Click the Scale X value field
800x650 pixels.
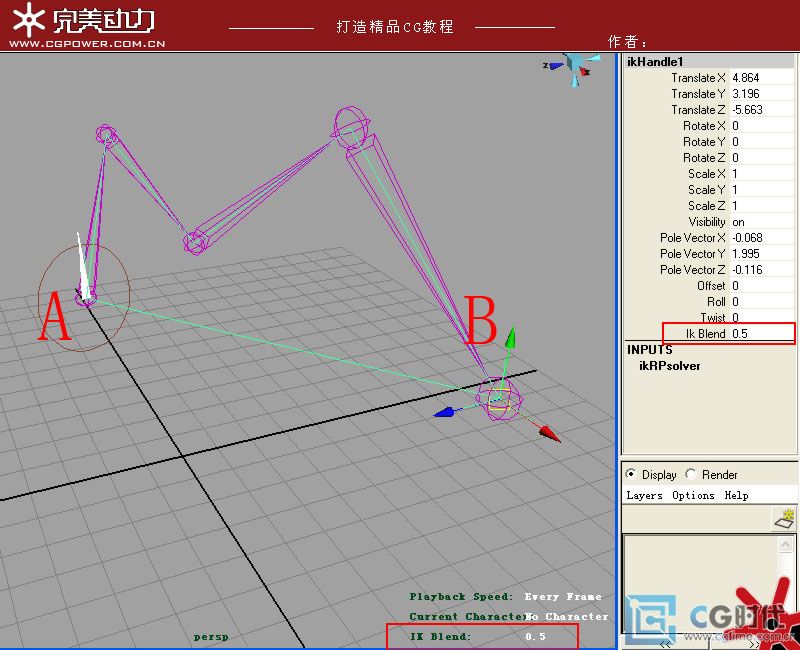[x=762, y=173]
